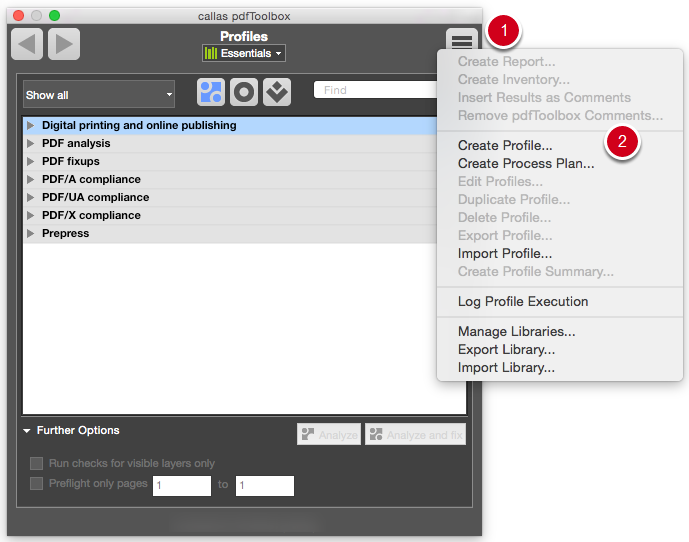689x542 pixels.
Task: Choose Create Inventory menu entry
Action: pyautogui.click(x=514, y=80)
